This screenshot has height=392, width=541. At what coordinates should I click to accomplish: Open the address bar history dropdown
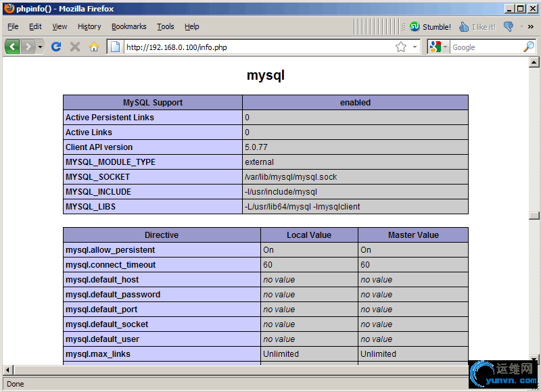click(x=415, y=47)
